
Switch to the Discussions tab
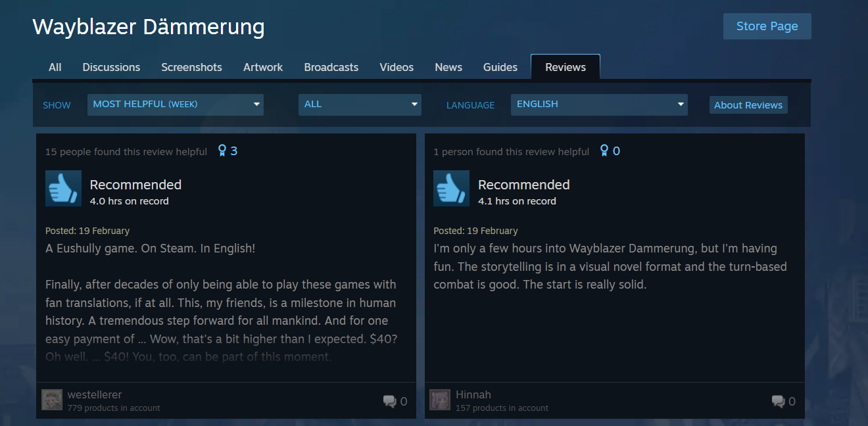(x=111, y=67)
